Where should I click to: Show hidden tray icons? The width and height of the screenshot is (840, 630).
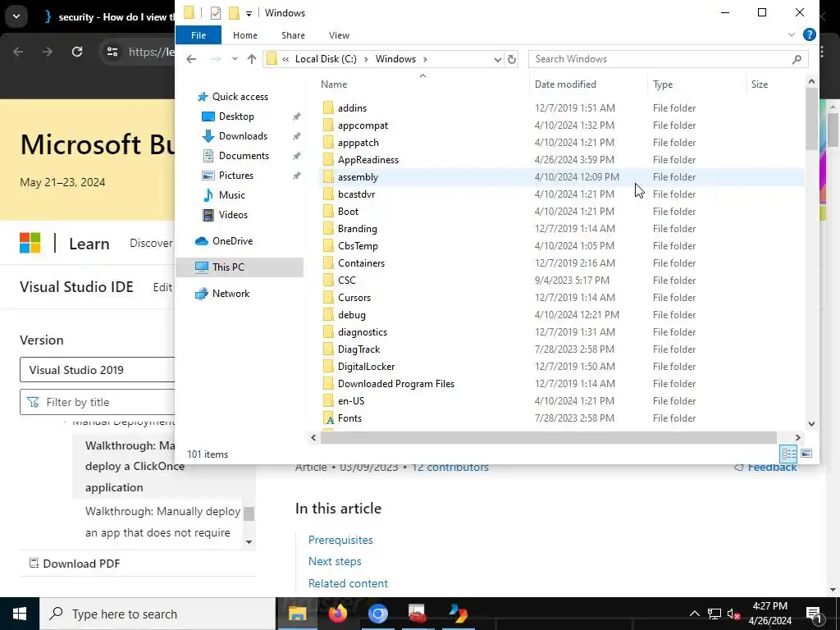pyautogui.click(x=694, y=614)
